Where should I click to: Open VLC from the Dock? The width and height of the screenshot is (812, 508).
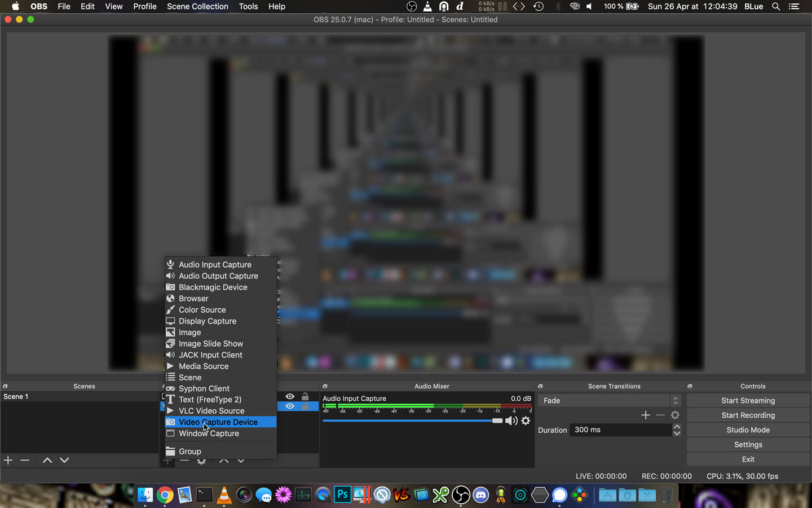click(x=224, y=495)
